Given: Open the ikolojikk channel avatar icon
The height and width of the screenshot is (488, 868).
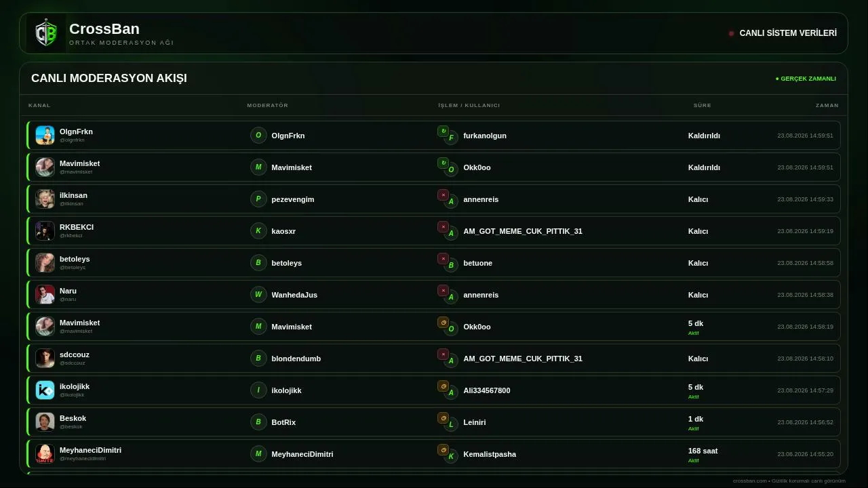Looking at the screenshot, I should pyautogui.click(x=45, y=390).
